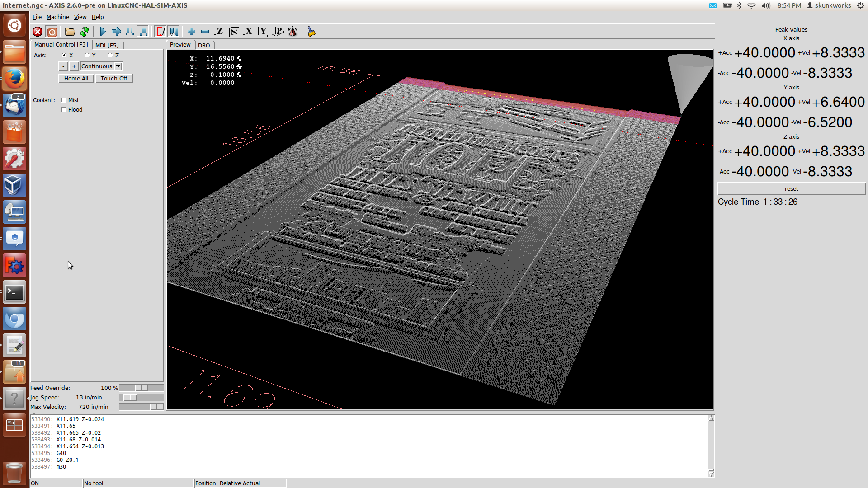Click Feed Override slider

141,388
